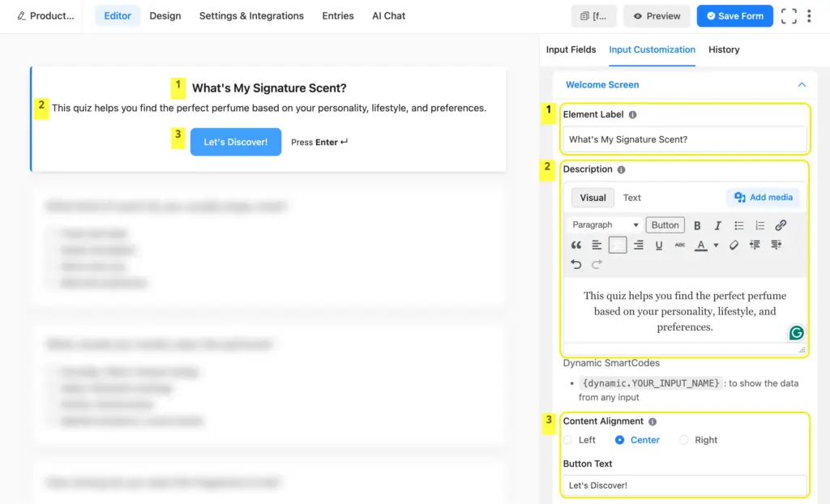
Task: Open the Grammarly icon in editor
Action: pyautogui.click(x=796, y=332)
